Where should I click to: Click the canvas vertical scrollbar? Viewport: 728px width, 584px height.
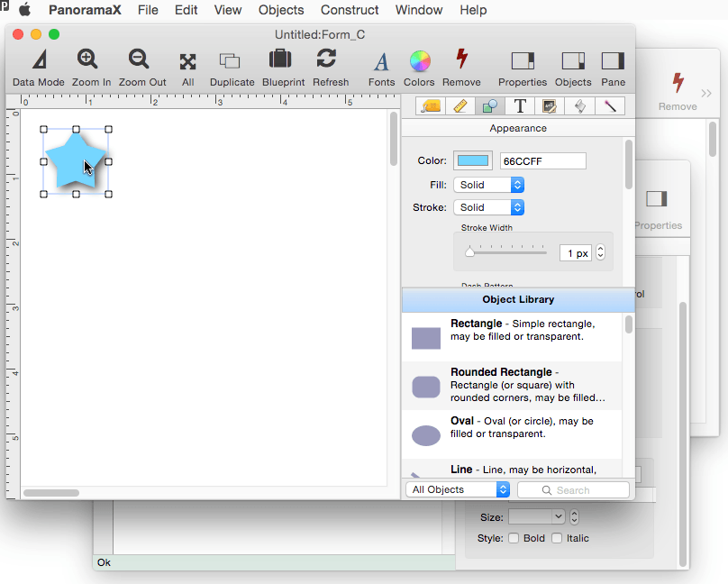click(394, 139)
